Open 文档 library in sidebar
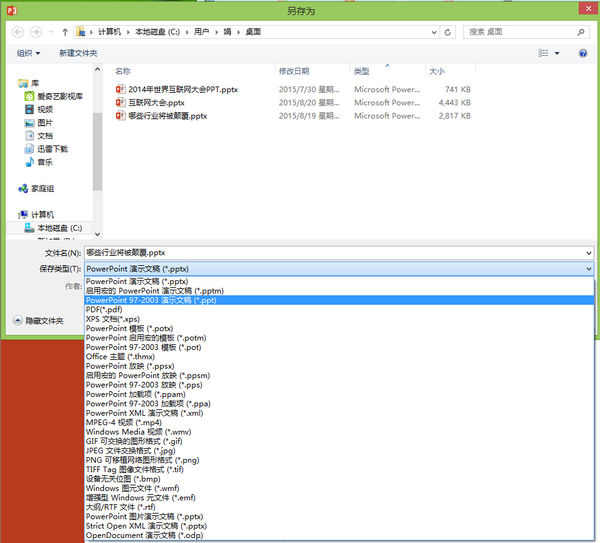Viewport: 600px width, 543px height. [x=39, y=136]
